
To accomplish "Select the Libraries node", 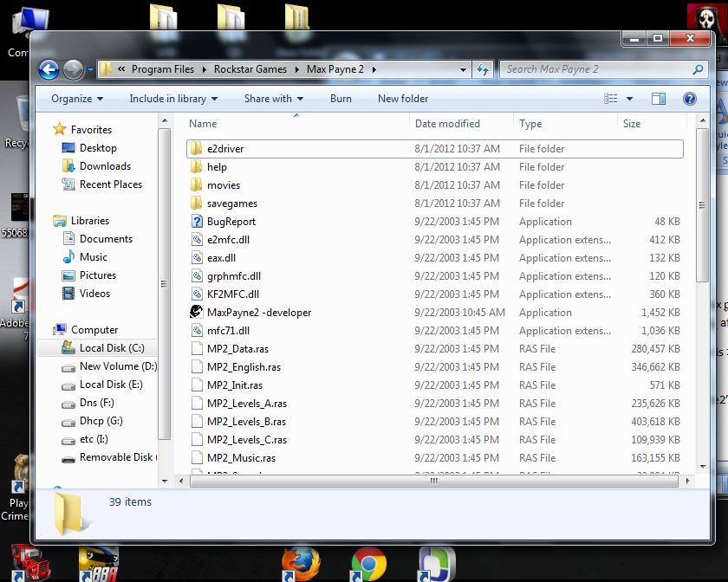I will pyautogui.click(x=89, y=221).
